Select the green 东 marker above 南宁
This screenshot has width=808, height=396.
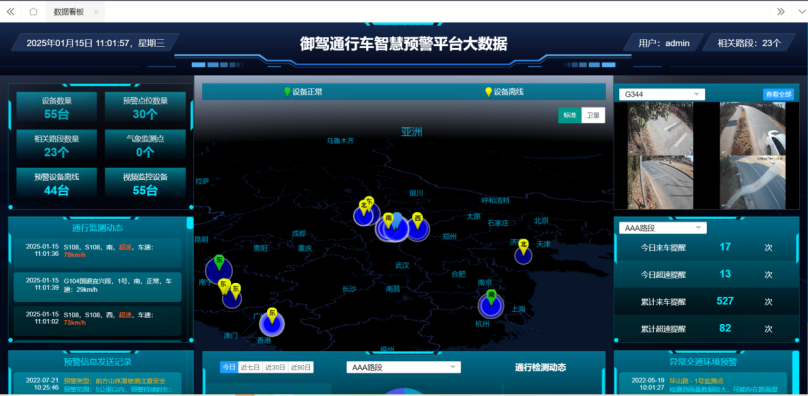click(218, 262)
